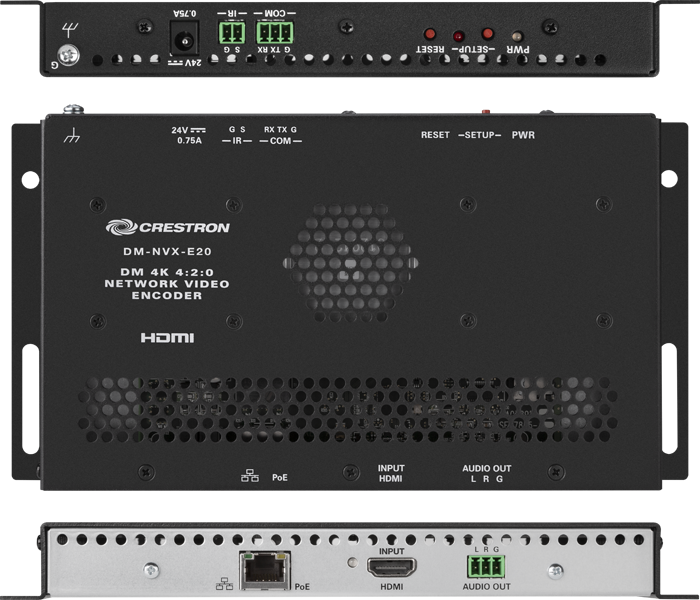Image resolution: width=700 pixels, height=600 pixels.
Task: Click the ground symbol below the top-left screw
Action: coord(72,135)
